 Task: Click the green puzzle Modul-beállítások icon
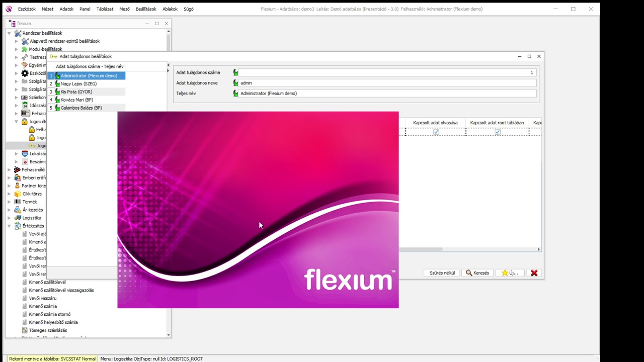25,49
